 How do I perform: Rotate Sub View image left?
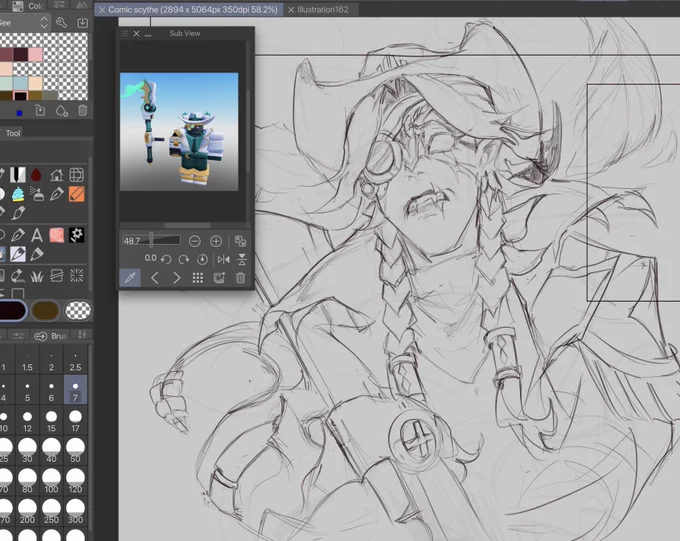[166, 259]
